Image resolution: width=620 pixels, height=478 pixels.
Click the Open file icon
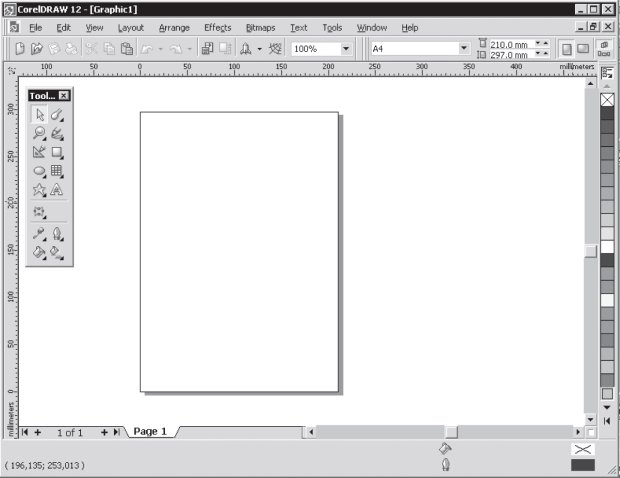[x=37, y=49]
